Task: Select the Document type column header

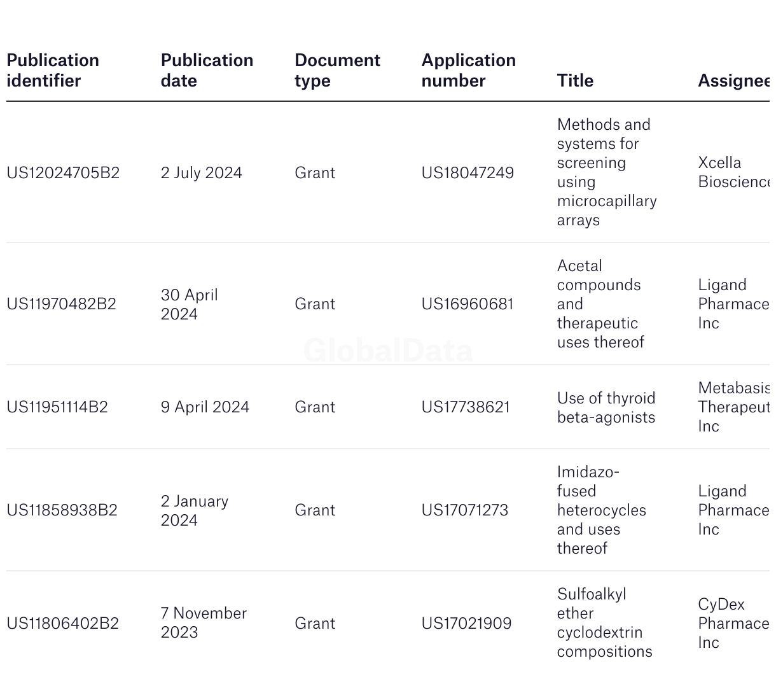Action: point(337,71)
